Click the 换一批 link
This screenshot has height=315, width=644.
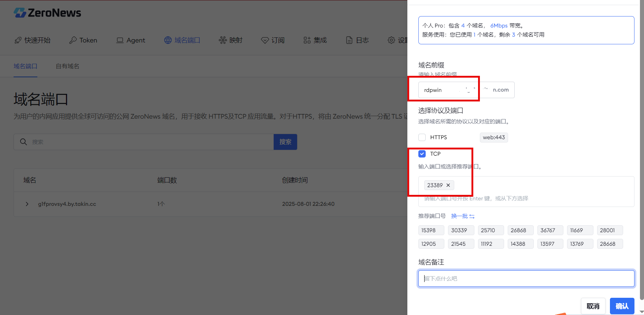click(459, 216)
